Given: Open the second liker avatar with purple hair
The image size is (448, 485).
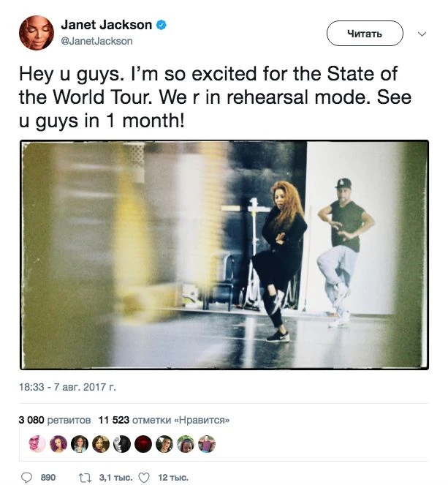Looking at the screenshot, I should point(58,444).
